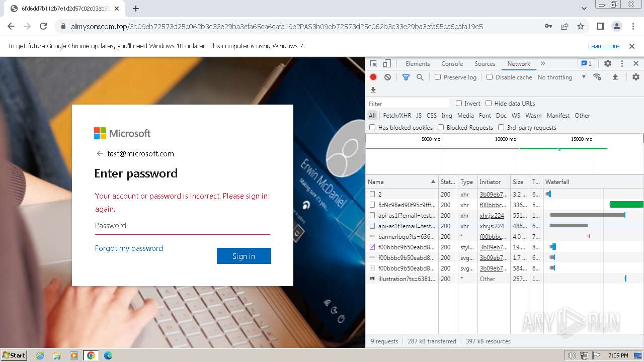Export HAR file download arrow icon
The image size is (644, 362).
click(373, 90)
